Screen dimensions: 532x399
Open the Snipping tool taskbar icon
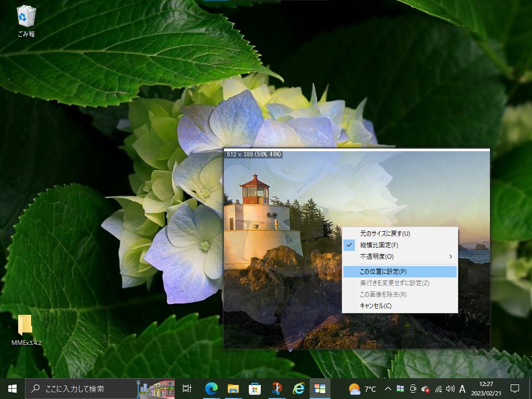point(277,389)
